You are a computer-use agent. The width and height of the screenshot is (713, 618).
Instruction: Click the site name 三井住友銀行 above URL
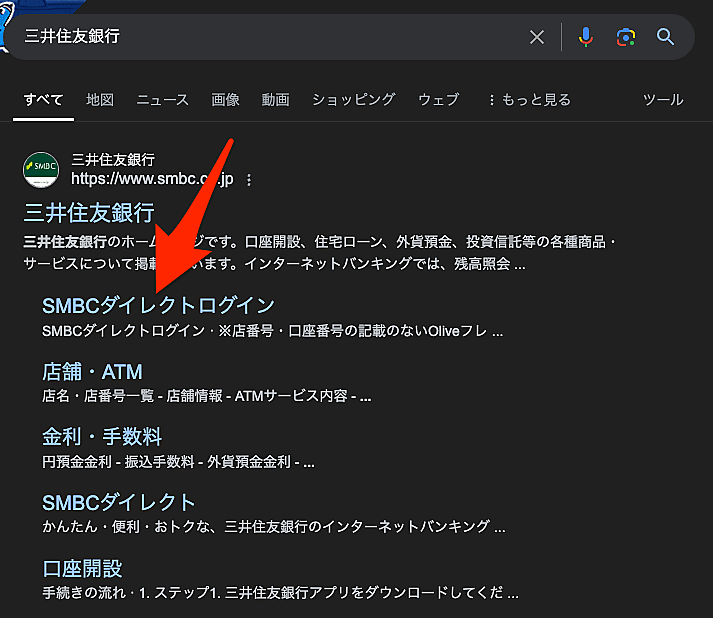113,160
